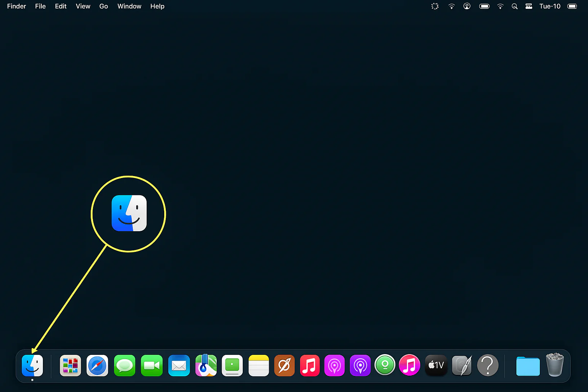Viewport: 588px width, 392px height.
Task: Open Safari compass icon in Dock
Action: pyautogui.click(x=97, y=366)
